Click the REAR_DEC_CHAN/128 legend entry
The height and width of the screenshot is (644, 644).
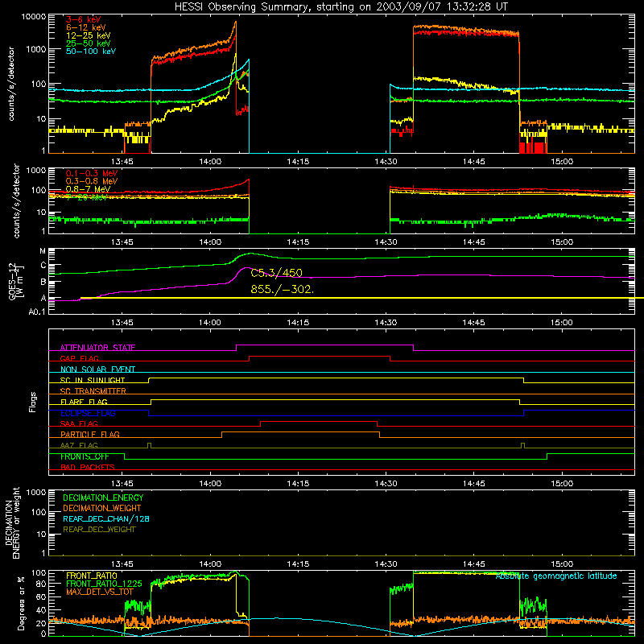click(106, 519)
